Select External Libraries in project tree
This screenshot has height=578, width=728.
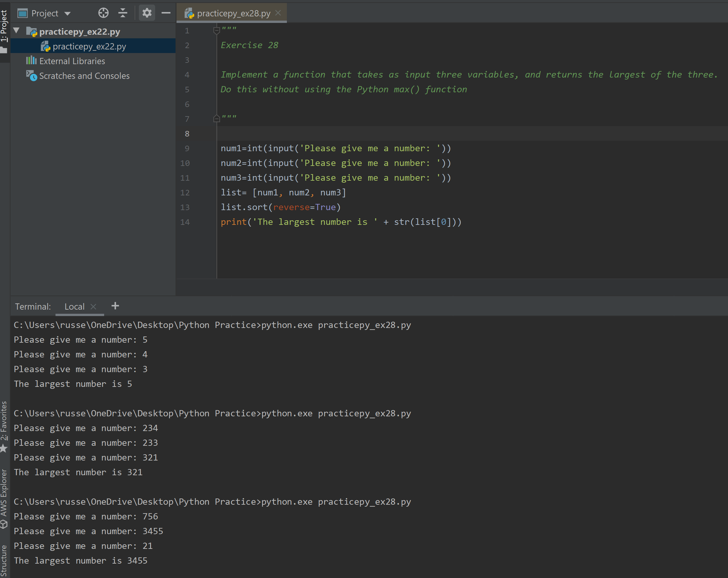pos(72,61)
